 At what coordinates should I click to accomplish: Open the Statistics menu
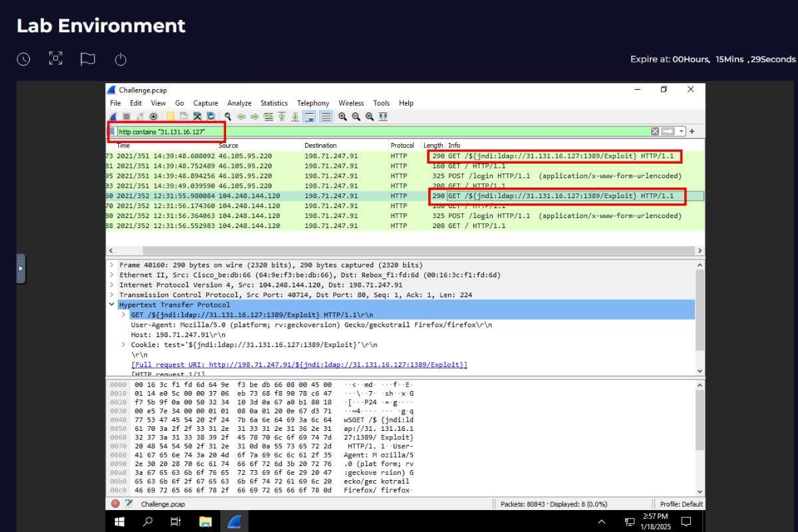coord(274,103)
